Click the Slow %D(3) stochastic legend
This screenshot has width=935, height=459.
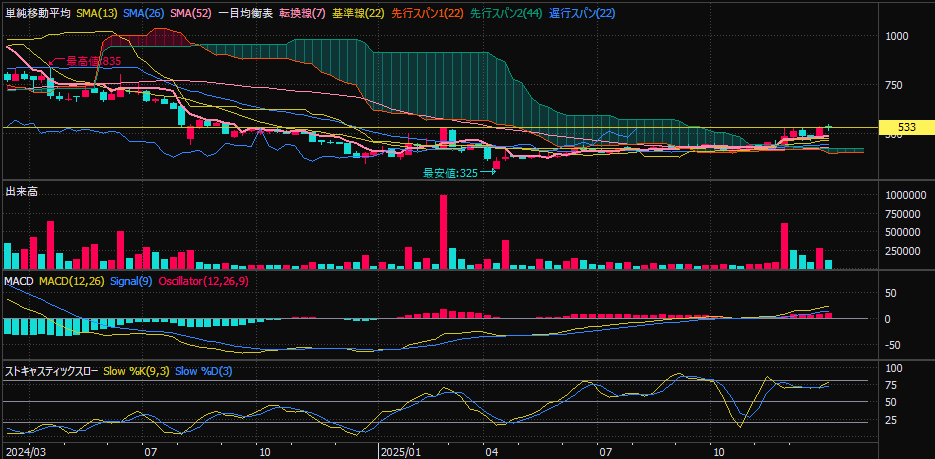(x=204, y=371)
